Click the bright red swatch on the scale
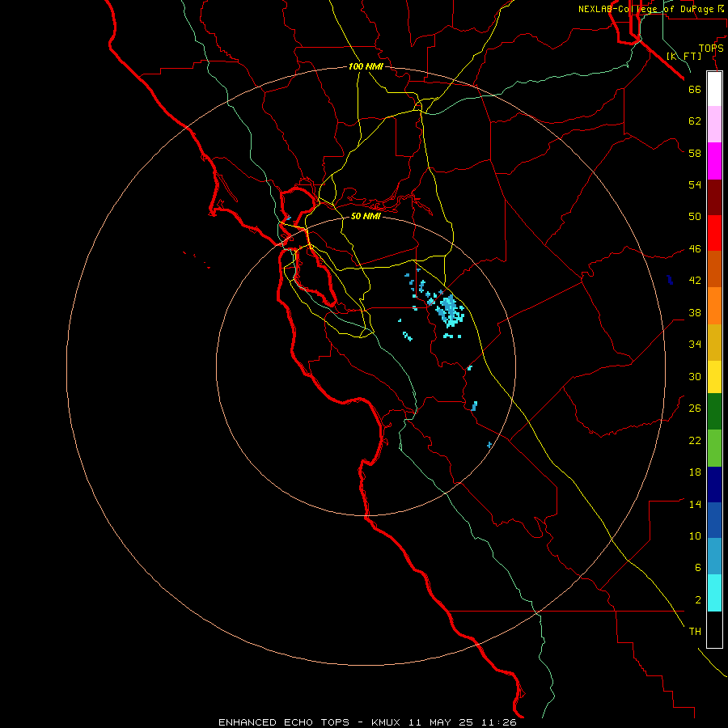Viewport: 728px width, 728px height. click(x=714, y=233)
